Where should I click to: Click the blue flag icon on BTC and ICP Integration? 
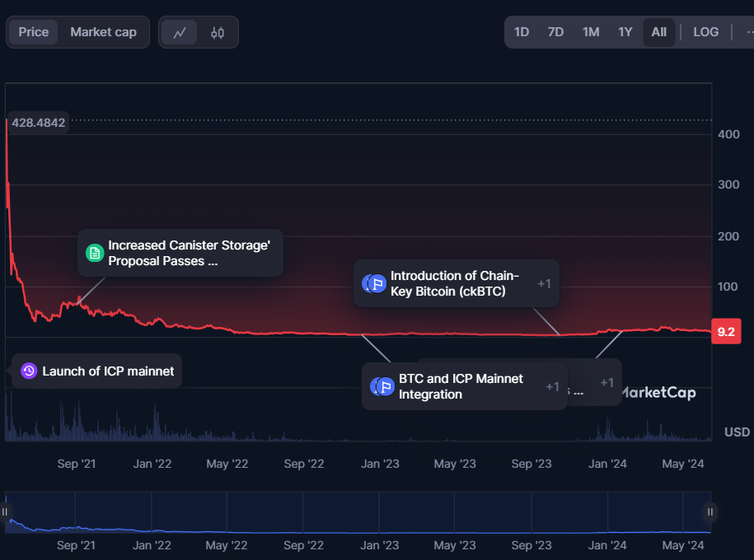click(x=385, y=386)
